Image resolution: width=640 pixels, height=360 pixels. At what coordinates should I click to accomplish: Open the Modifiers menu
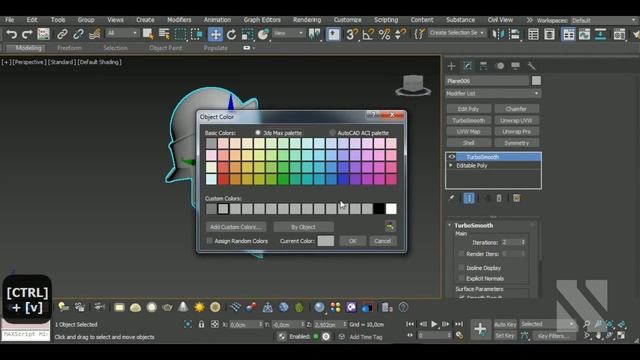(x=179, y=20)
